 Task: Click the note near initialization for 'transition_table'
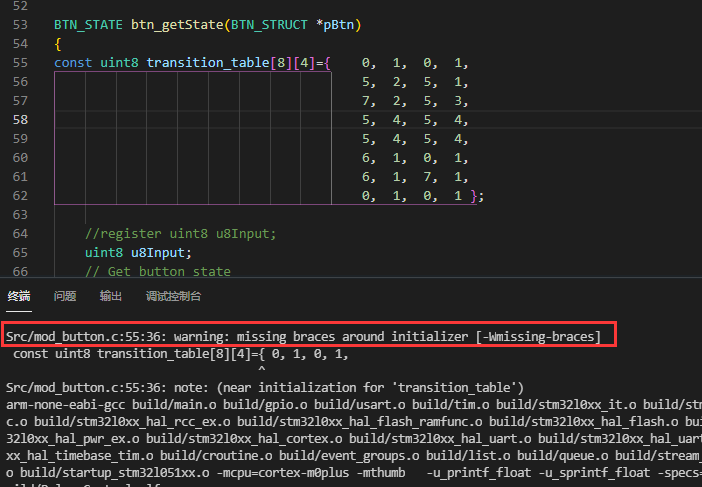[265, 388]
